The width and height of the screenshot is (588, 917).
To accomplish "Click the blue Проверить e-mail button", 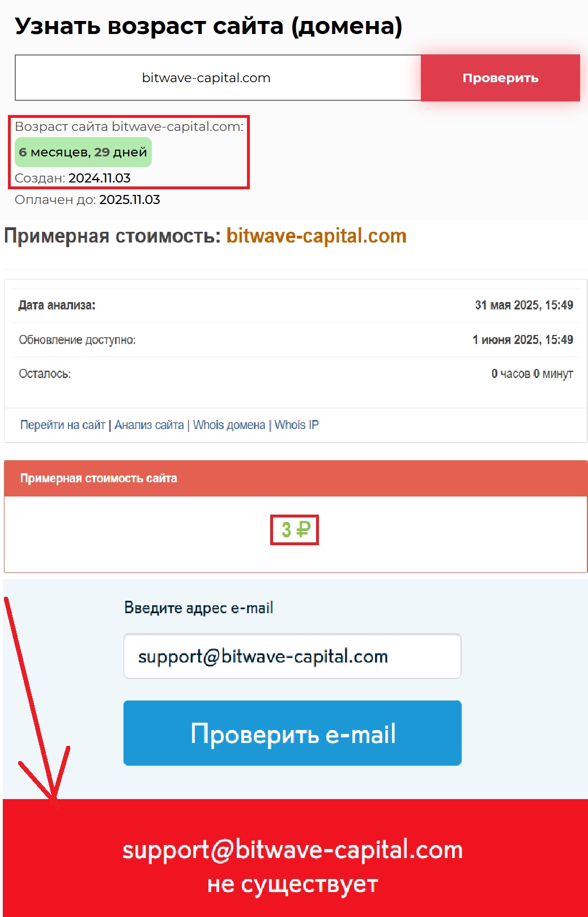I will click(x=292, y=733).
